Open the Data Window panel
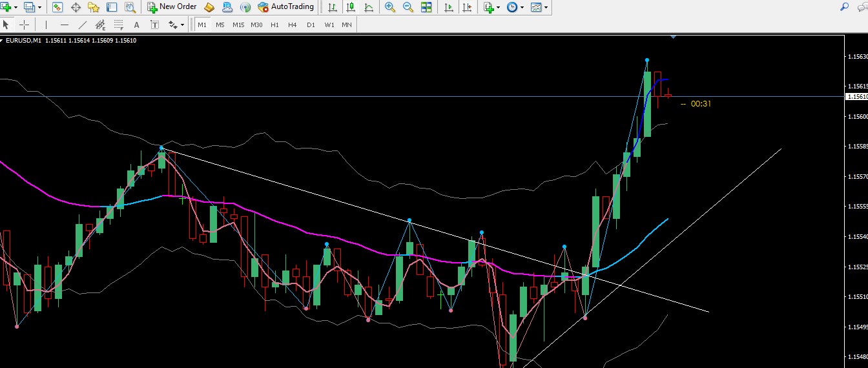 tap(76, 7)
